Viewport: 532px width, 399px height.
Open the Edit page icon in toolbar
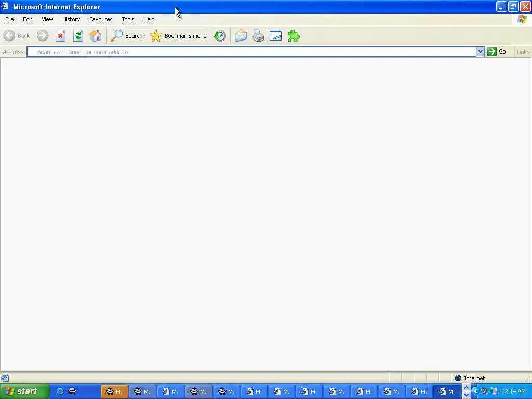pos(275,36)
